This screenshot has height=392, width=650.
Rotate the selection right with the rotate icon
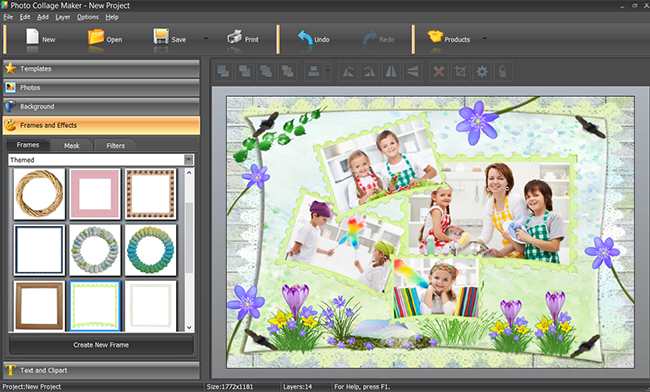pos(369,72)
